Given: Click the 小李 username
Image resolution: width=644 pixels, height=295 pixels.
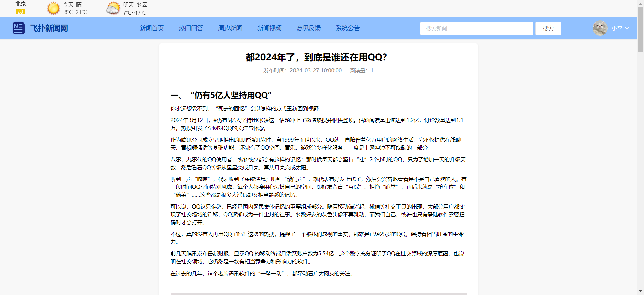Looking at the screenshot, I should 616,28.
